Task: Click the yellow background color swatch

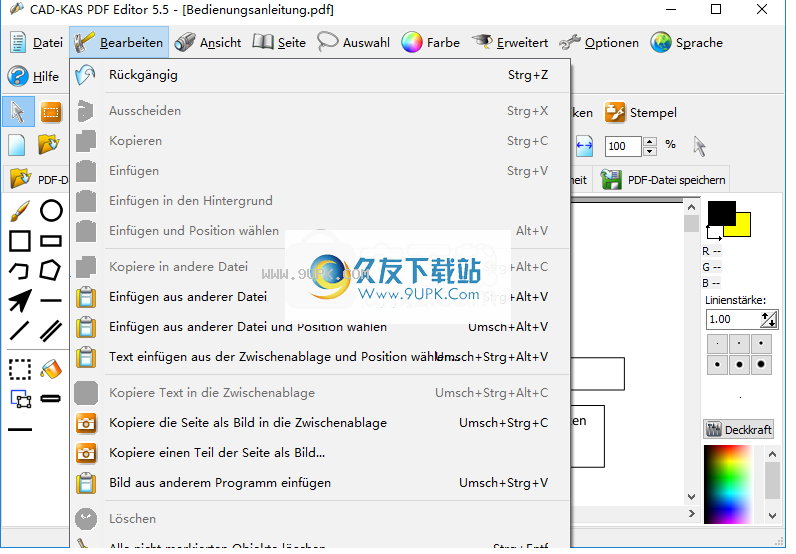Action: click(742, 227)
